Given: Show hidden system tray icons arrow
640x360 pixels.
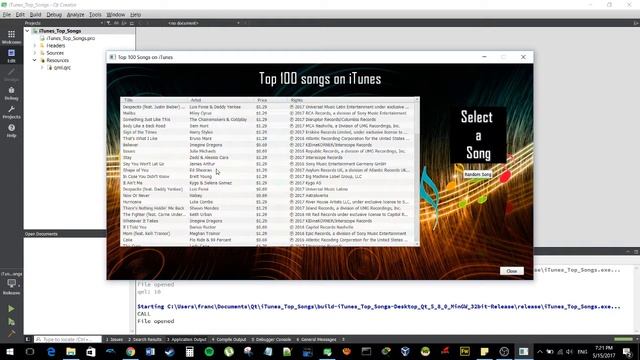Looking at the screenshot, I should [x=540, y=352].
